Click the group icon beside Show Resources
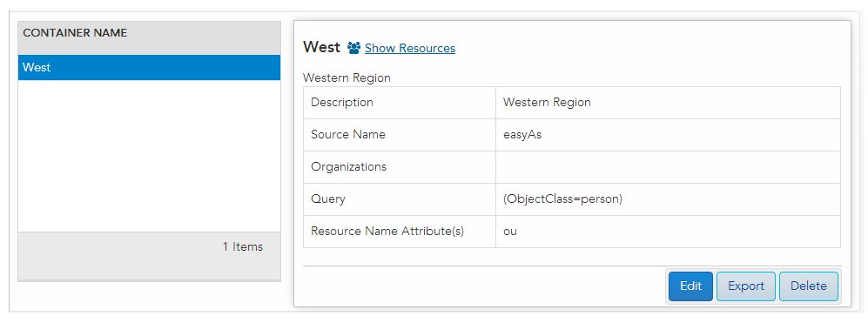Screen dimensions: 868x323 click(x=353, y=48)
